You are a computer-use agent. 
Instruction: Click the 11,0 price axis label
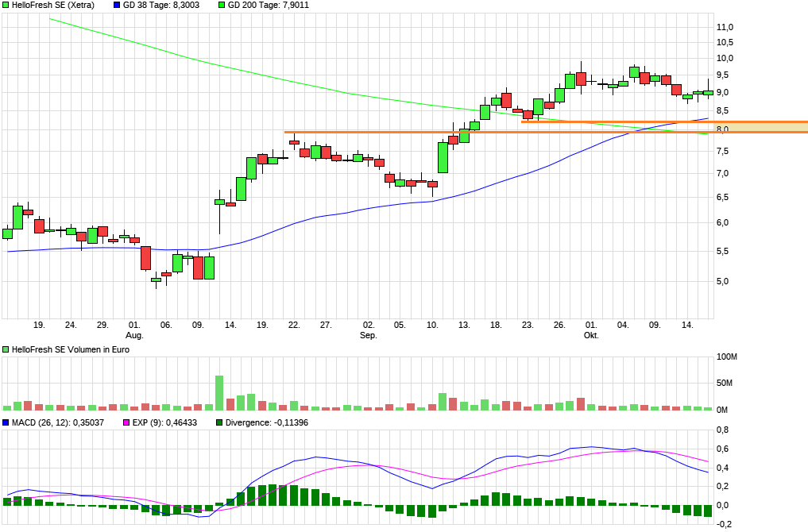tap(725, 27)
